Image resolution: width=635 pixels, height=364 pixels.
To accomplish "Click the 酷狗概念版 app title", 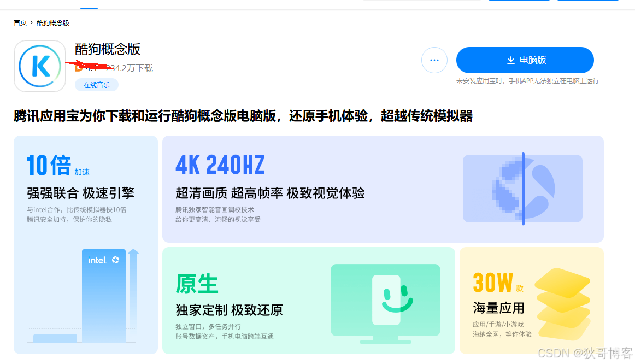I will 107,49.
